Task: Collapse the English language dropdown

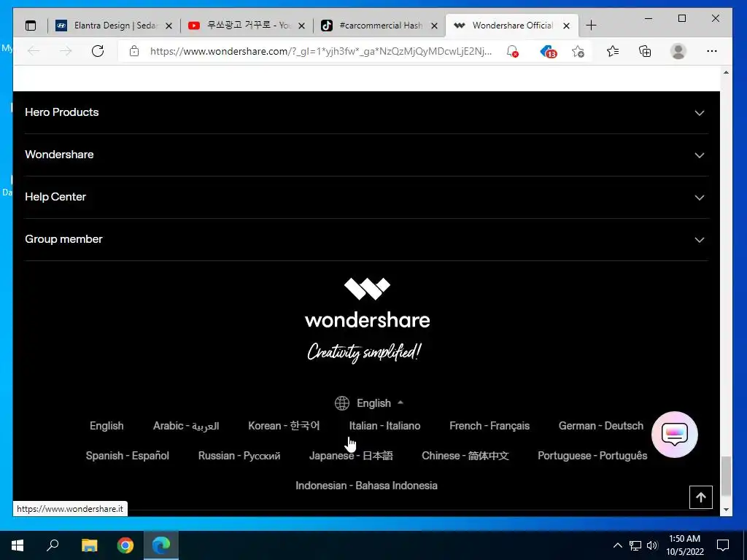Action: [x=369, y=403]
